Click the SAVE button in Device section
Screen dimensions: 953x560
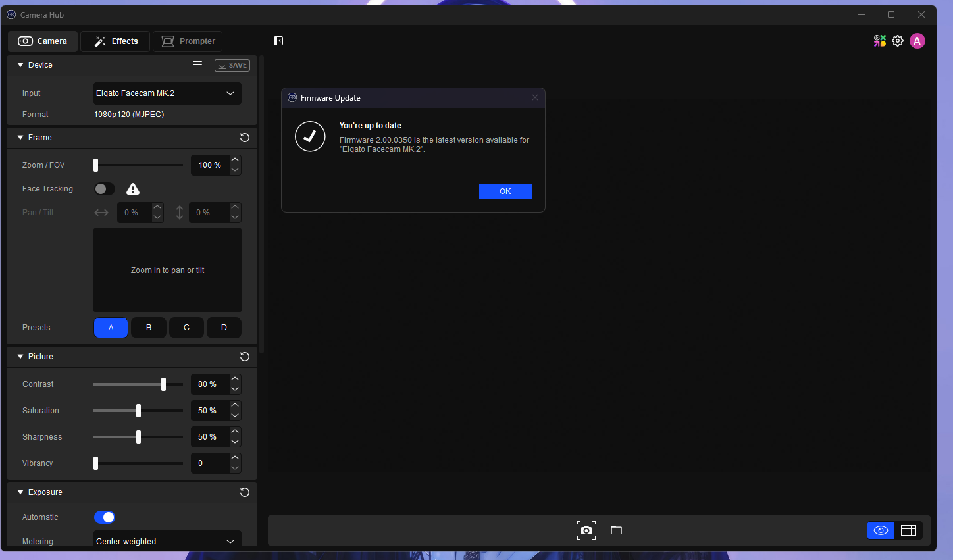232,65
